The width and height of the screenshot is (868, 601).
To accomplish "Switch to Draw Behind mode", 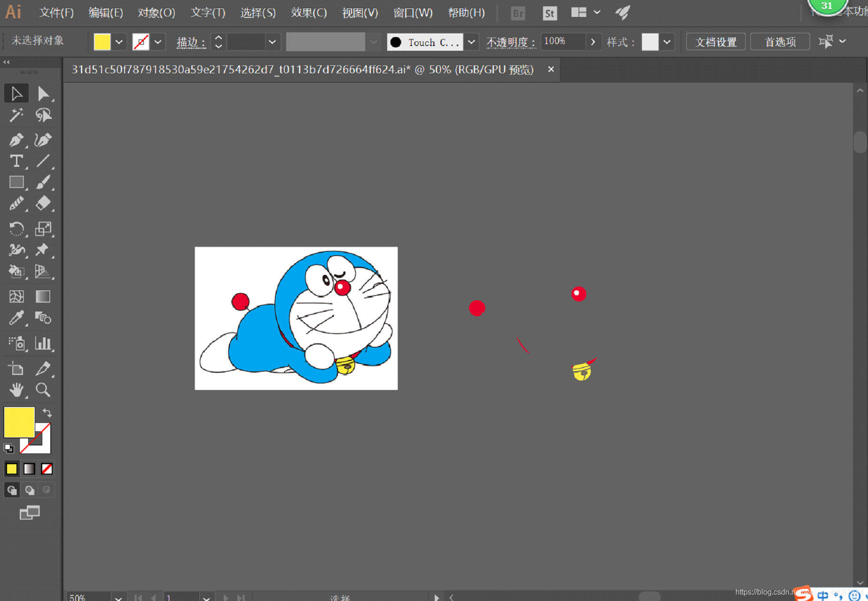I will [x=30, y=490].
